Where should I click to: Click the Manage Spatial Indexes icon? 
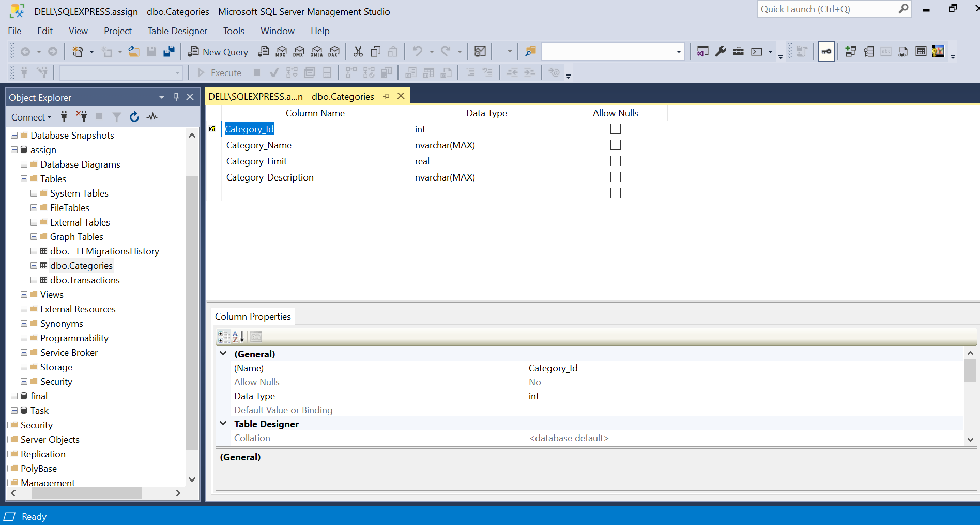pos(938,52)
